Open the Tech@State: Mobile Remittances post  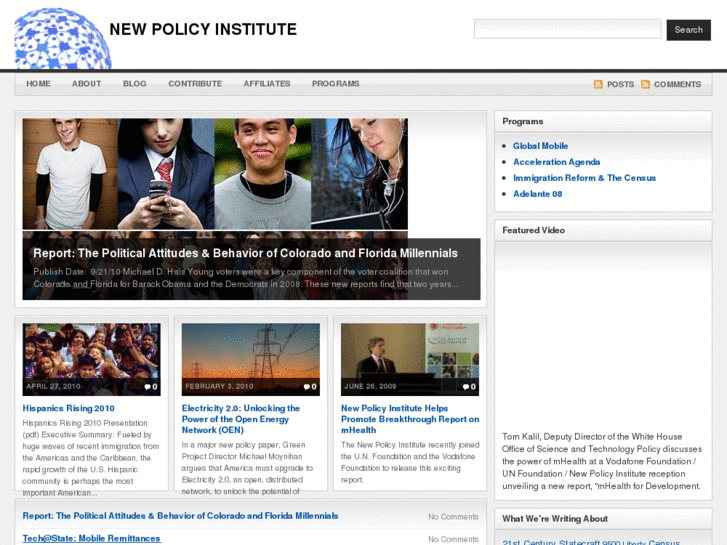(91, 539)
